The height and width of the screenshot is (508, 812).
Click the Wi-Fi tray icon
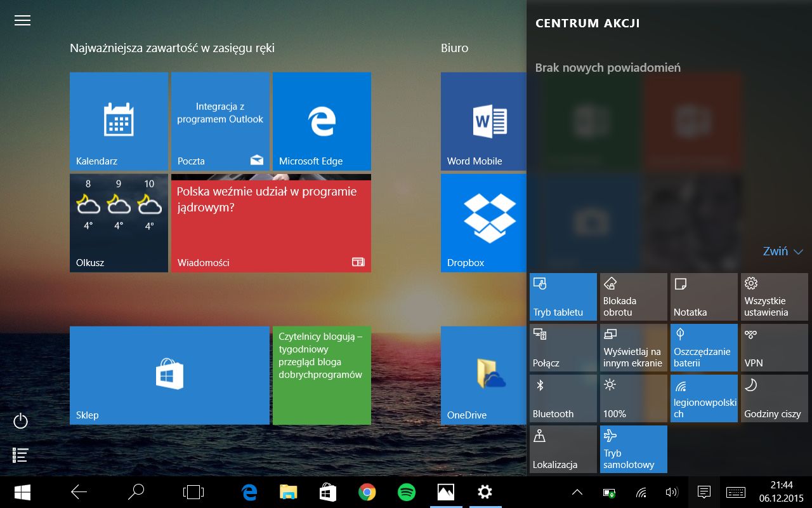tap(641, 492)
